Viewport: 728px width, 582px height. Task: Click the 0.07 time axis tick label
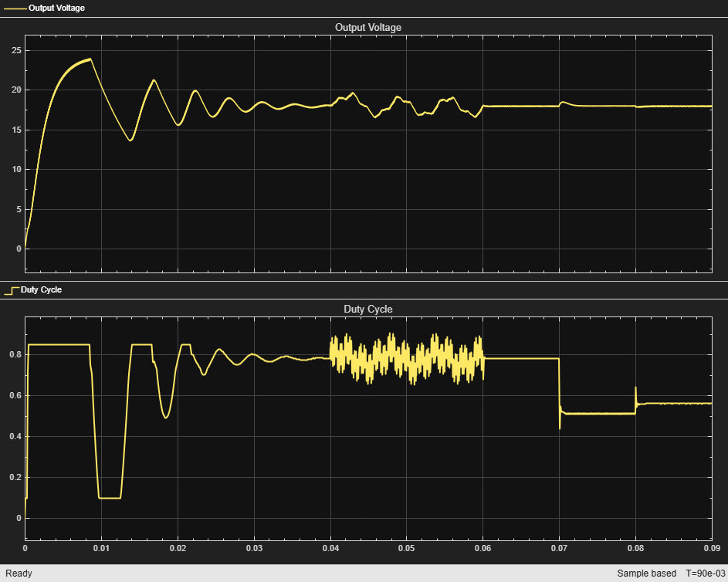point(559,548)
